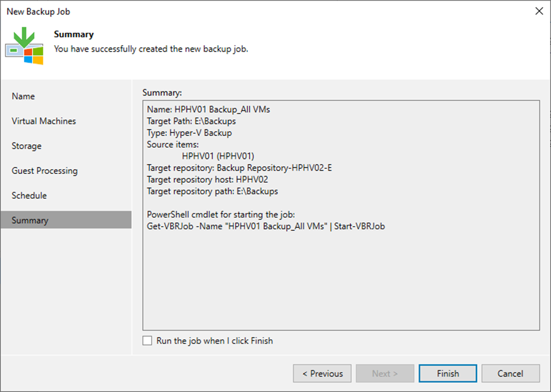551x392 pixels.
Task: Enable Run the job when I click Finish
Action: 147,340
